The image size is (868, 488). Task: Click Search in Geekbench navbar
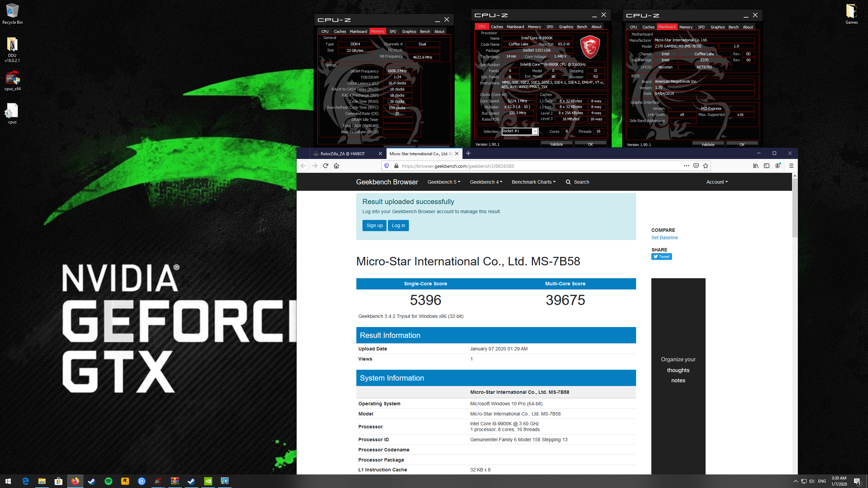point(577,182)
